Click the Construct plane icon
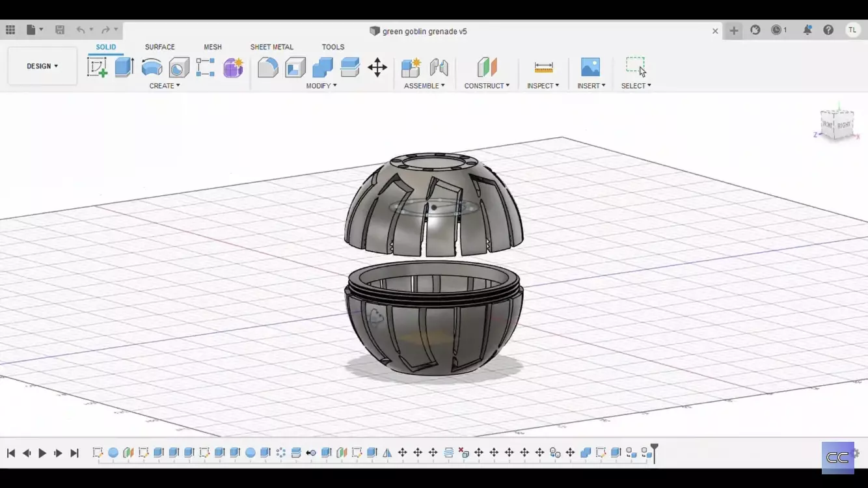 tap(487, 67)
